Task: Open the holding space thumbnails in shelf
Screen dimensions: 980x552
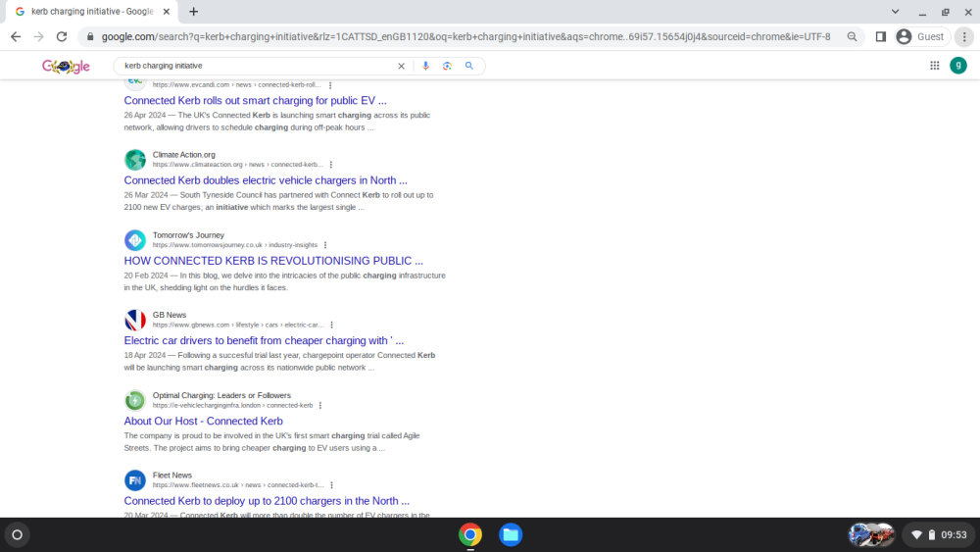Action: [x=871, y=534]
